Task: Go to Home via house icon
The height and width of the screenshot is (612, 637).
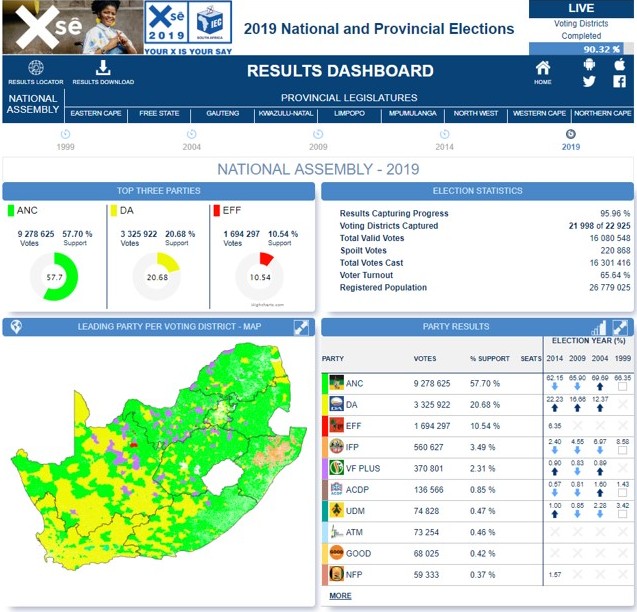Action: pyautogui.click(x=543, y=68)
